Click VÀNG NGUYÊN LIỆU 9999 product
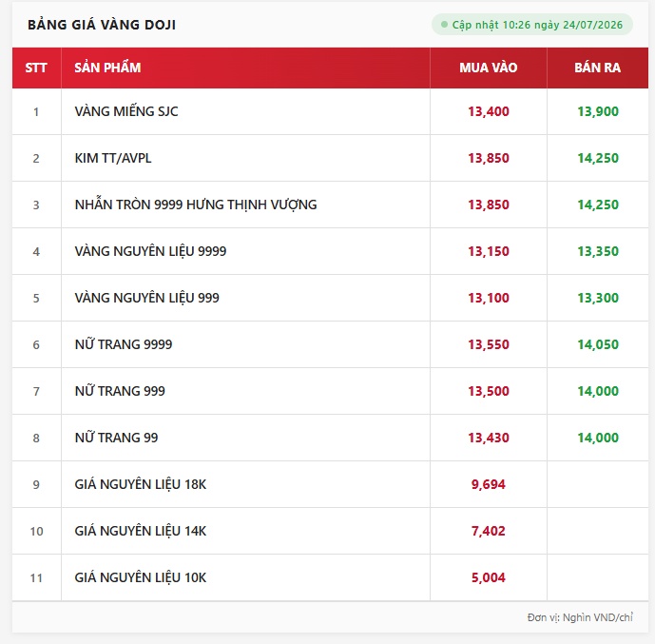The image size is (655, 644). click(150, 251)
